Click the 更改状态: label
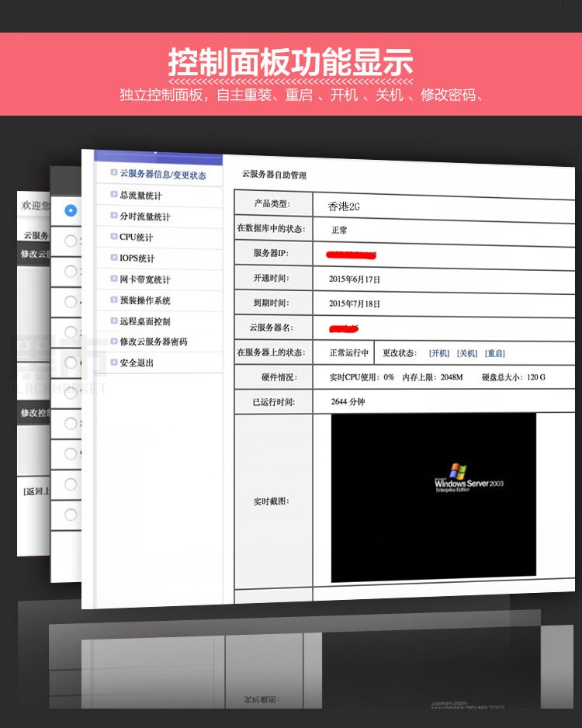This screenshot has height=728, width=582. point(400,353)
